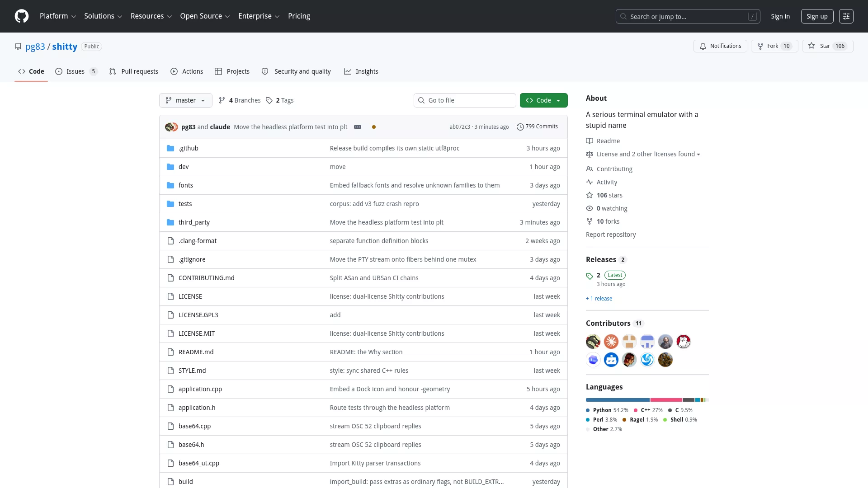The image size is (868, 488).
Task: Switch to the Pull requests tab
Action: pos(134,71)
